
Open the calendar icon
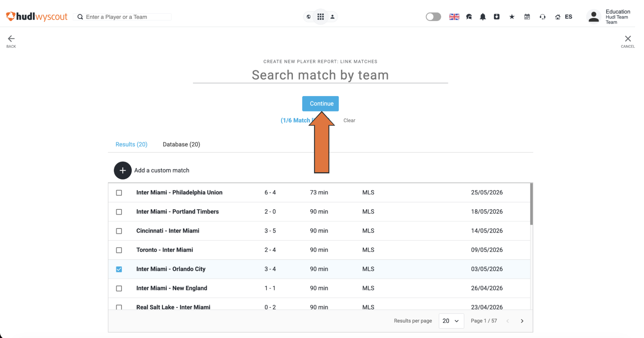[527, 17]
